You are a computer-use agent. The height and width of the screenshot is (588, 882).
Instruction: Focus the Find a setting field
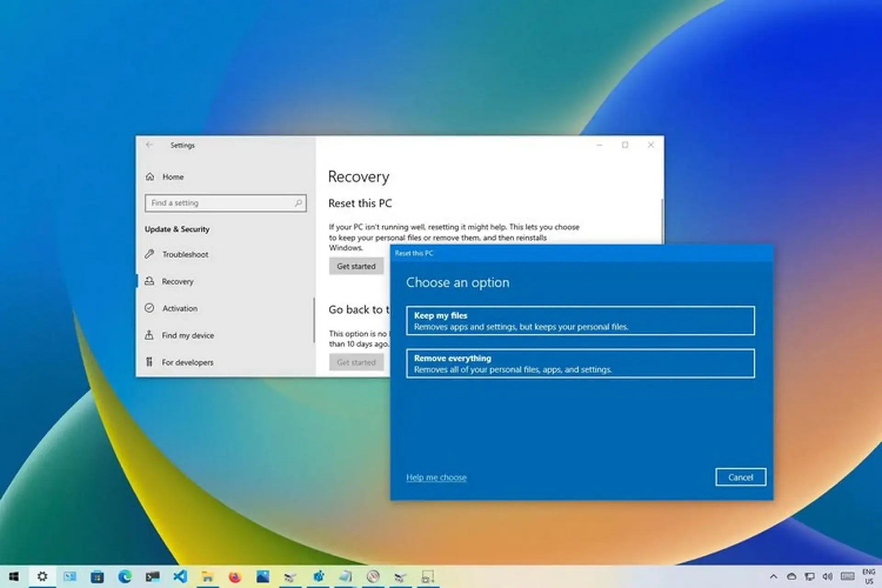[x=220, y=203]
